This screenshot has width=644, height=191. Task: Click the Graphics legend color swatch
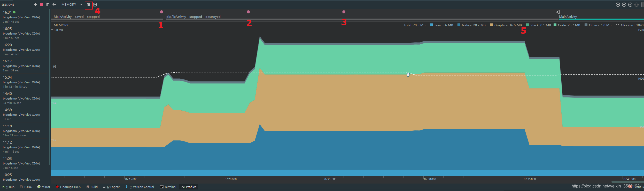491,25
